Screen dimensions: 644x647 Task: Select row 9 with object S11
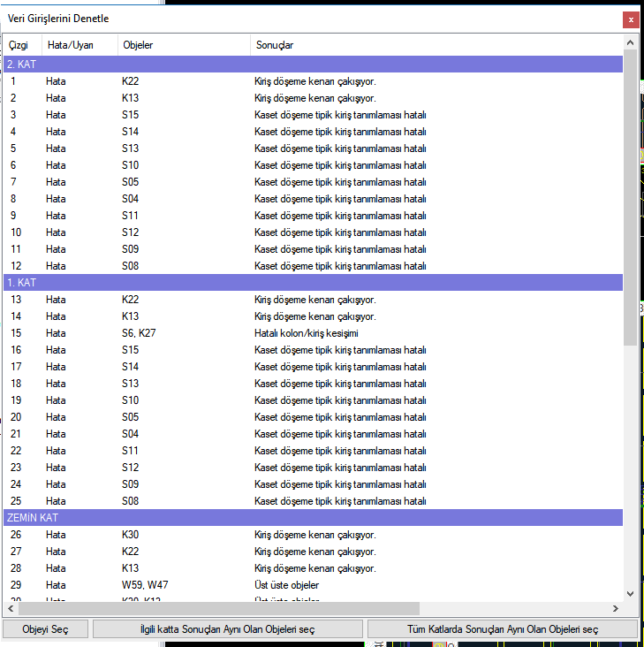313,216
